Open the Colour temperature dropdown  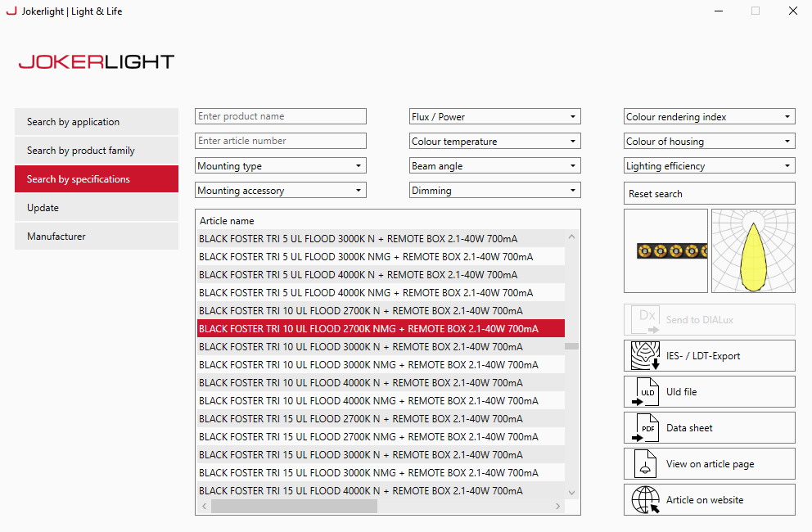pos(494,142)
